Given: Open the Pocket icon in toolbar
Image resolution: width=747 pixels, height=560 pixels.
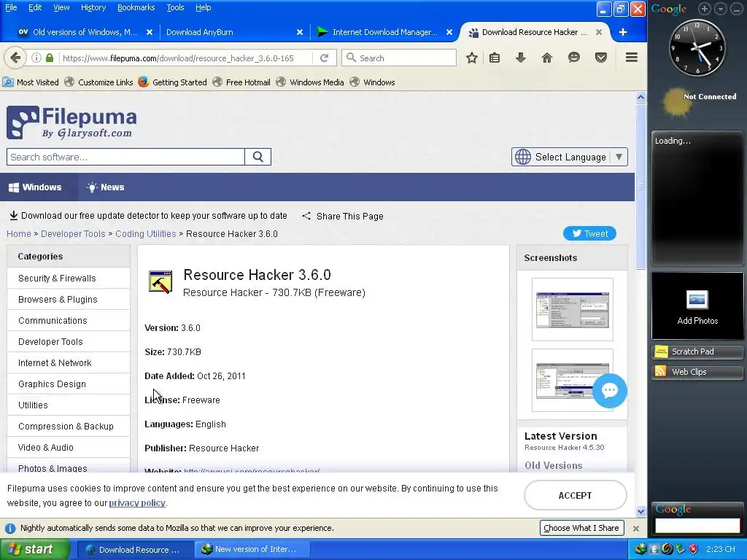Looking at the screenshot, I should coord(601,58).
